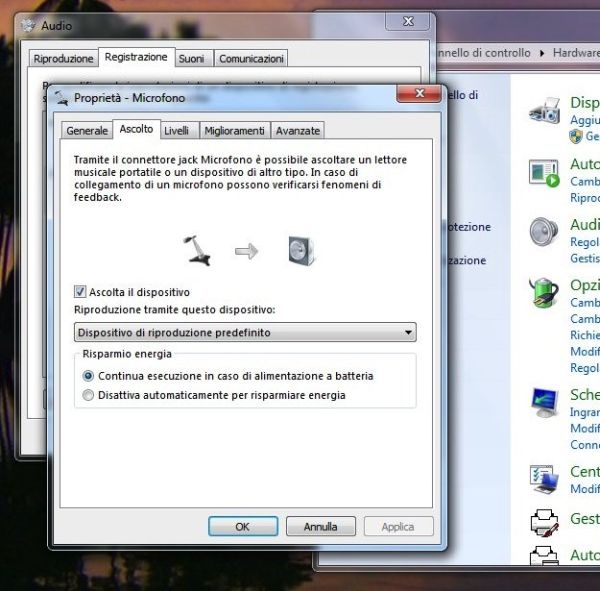The height and width of the screenshot is (591, 600).
Task: Click the Centro checklist icon
Action: [544, 478]
